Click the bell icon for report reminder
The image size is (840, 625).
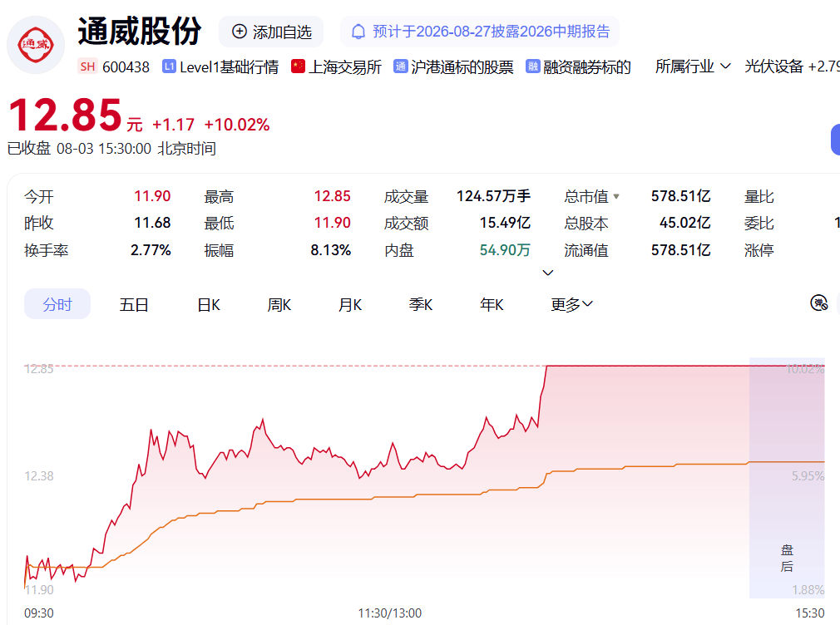pos(358,32)
